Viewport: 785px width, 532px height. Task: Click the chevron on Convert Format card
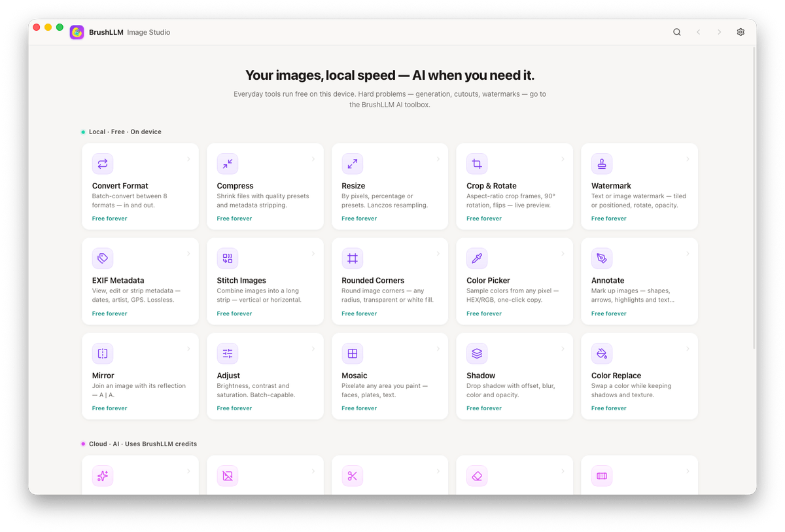click(x=188, y=159)
